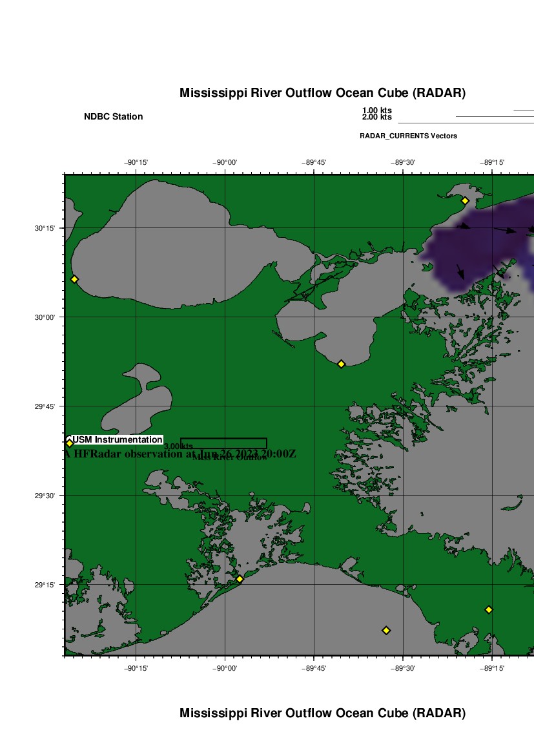Click station diamond on the delta near -89°15'
This screenshot has height=756, width=534.
click(x=489, y=609)
